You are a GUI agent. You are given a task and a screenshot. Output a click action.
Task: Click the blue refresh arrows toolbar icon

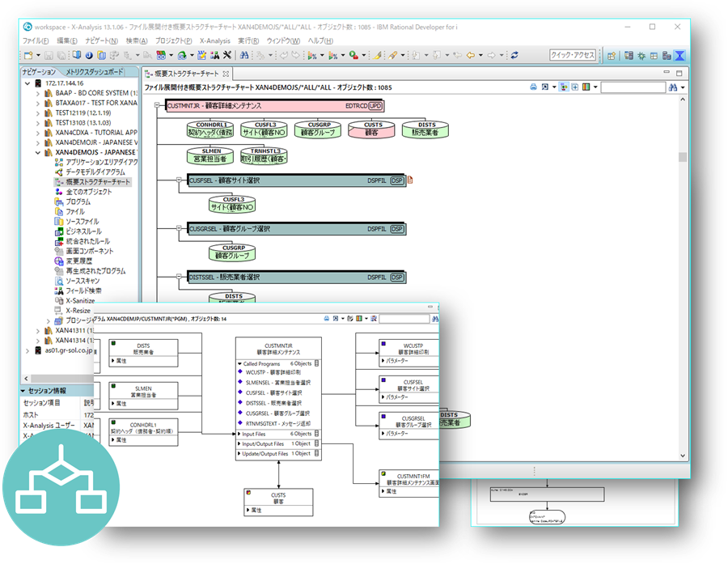514,55
